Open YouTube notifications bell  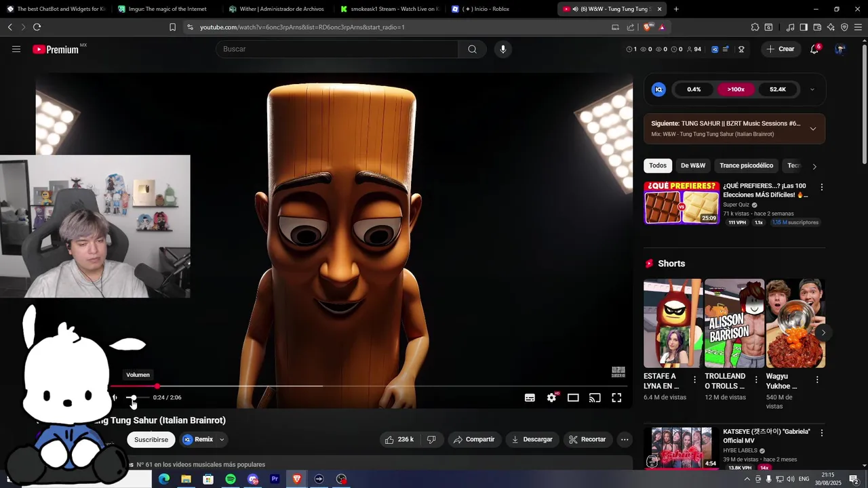814,49
